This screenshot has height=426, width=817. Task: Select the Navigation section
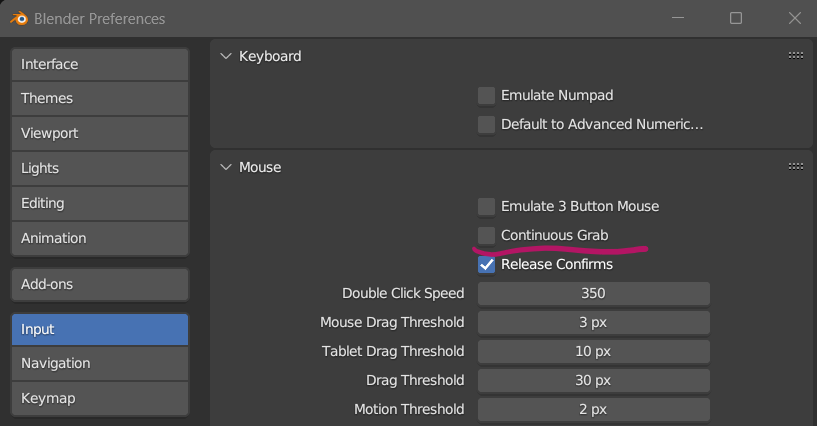[x=100, y=364]
